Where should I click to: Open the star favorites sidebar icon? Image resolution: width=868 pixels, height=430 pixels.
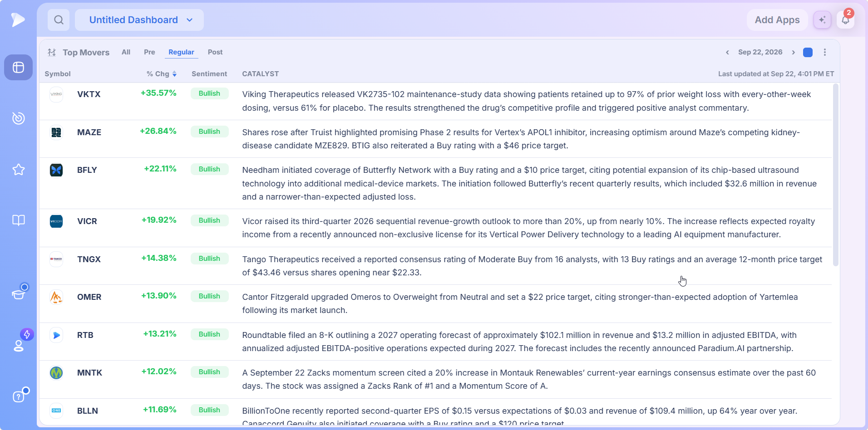coord(18,169)
